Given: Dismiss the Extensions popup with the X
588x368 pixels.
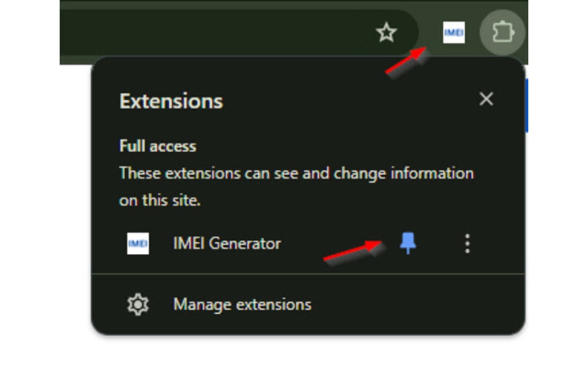Looking at the screenshot, I should click(486, 99).
